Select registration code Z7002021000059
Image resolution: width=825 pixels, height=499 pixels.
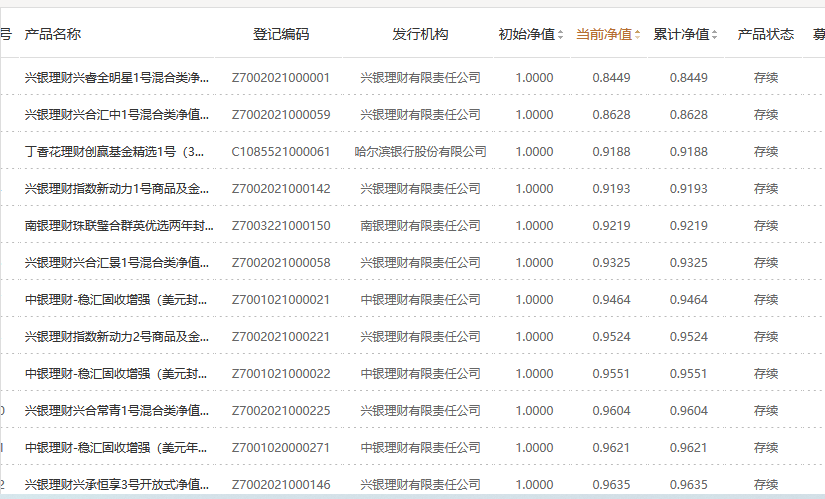coord(281,115)
